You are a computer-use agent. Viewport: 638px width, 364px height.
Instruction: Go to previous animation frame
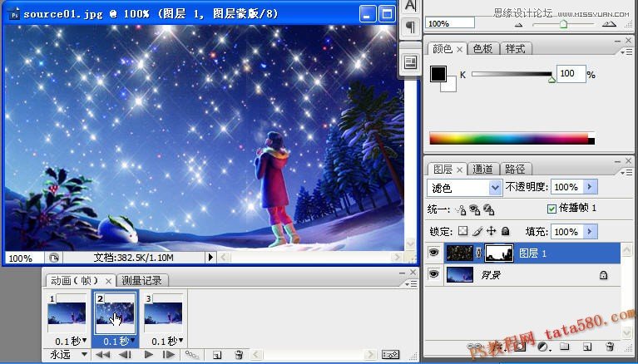point(126,355)
